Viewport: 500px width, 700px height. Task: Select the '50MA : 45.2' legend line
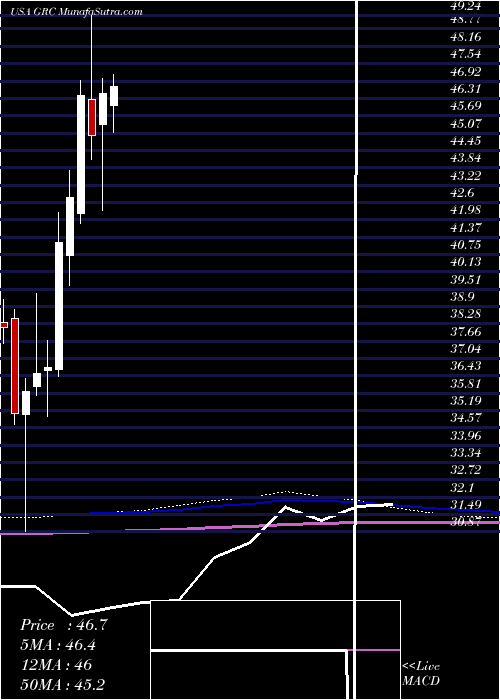click(x=62, y=685)
